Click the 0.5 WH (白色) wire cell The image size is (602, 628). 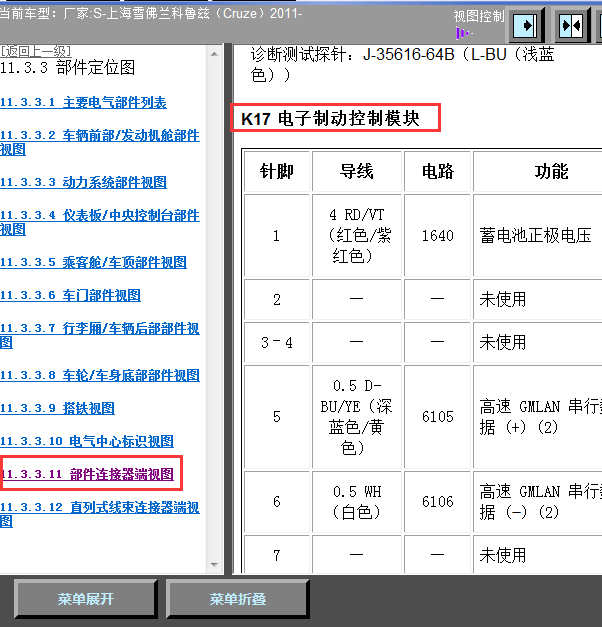click(x=356, y=501)
